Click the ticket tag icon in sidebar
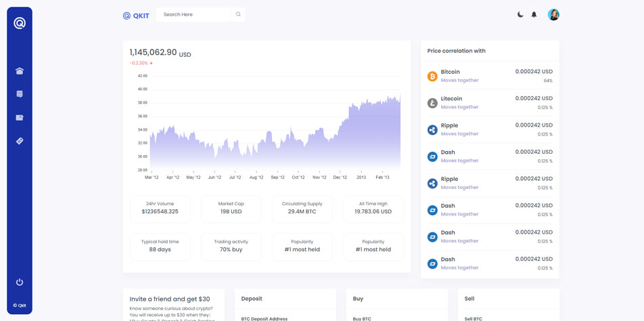 [x=20, y=141]
